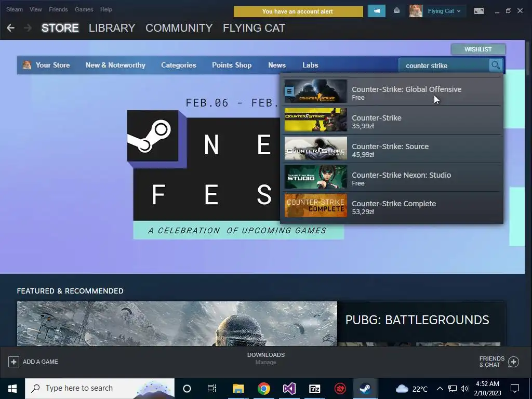The height and width of the screenshot is (399, 532).
Task: Open the Your Store dropdown
Action: [52, 65]
